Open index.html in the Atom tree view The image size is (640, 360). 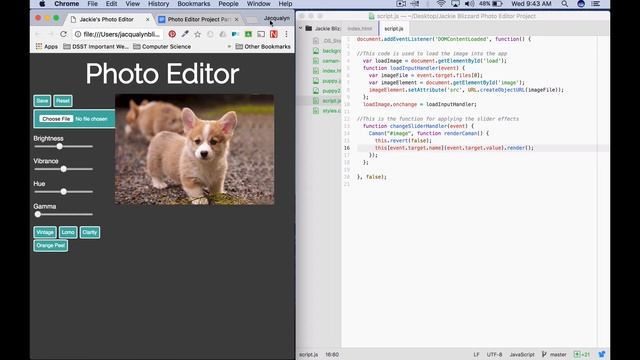click(327, 71)
